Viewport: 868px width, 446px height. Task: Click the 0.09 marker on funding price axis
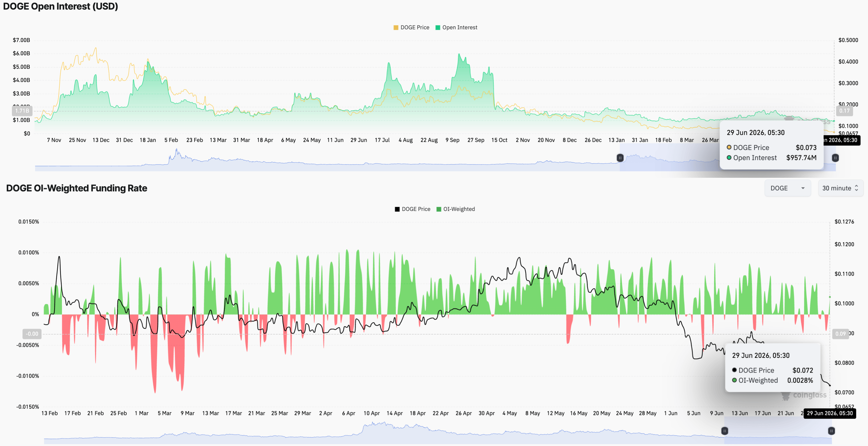coord(840,334)
